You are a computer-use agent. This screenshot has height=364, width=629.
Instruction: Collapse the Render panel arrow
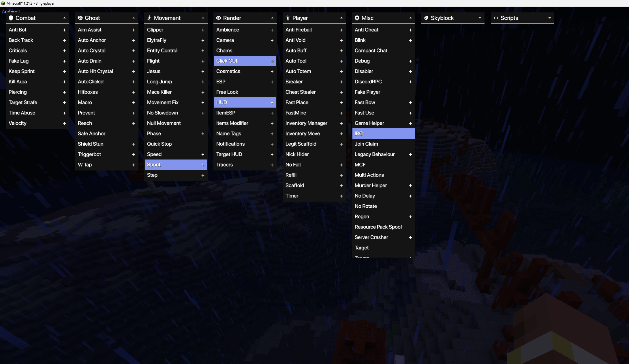(x=272, y=18)
